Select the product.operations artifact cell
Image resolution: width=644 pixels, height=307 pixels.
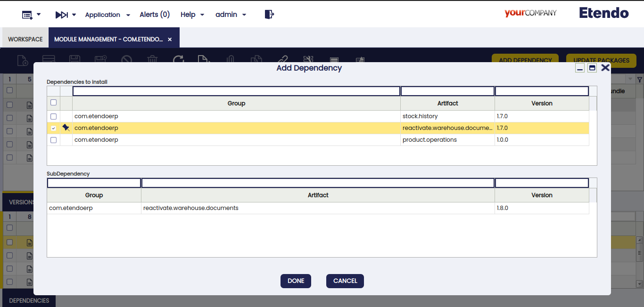tap(447, 140)
